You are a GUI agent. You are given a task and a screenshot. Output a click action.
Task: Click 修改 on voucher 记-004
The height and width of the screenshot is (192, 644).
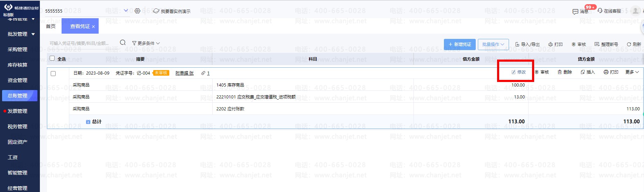pos(519,72)
